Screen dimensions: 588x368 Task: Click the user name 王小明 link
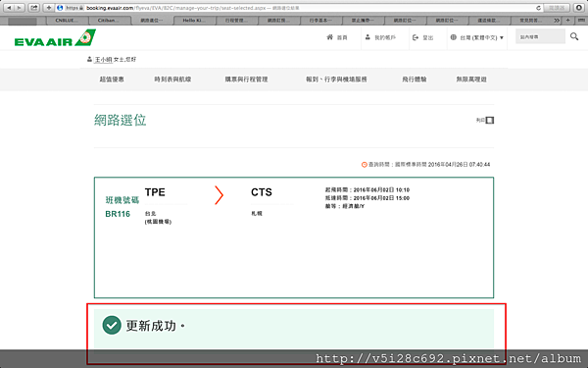coord(103,59)
